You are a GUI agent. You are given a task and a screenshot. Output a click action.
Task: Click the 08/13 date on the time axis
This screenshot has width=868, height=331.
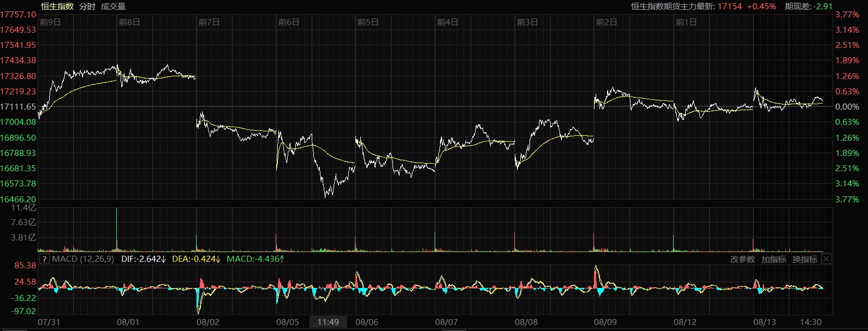(x=765, y=322)
